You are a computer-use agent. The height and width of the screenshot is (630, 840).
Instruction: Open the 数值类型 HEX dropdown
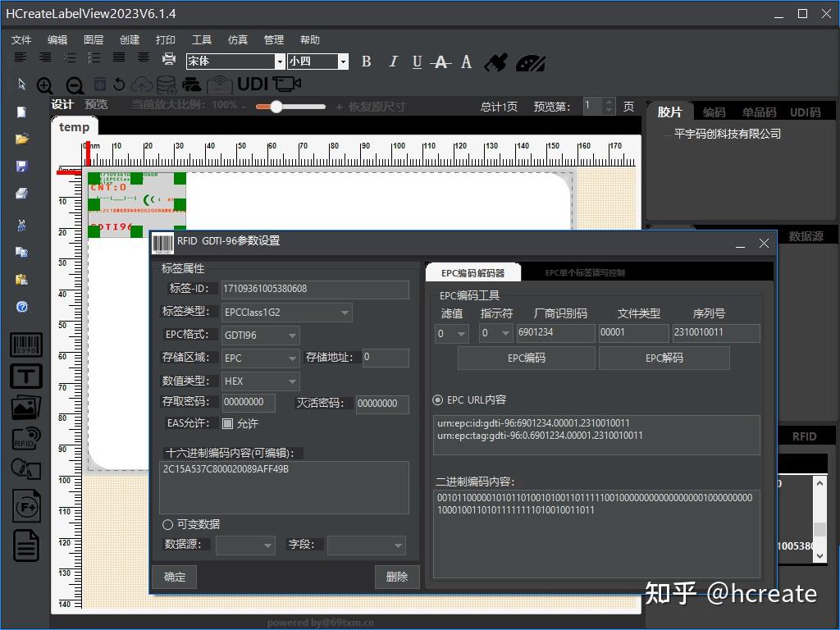(x=290, y=381)
